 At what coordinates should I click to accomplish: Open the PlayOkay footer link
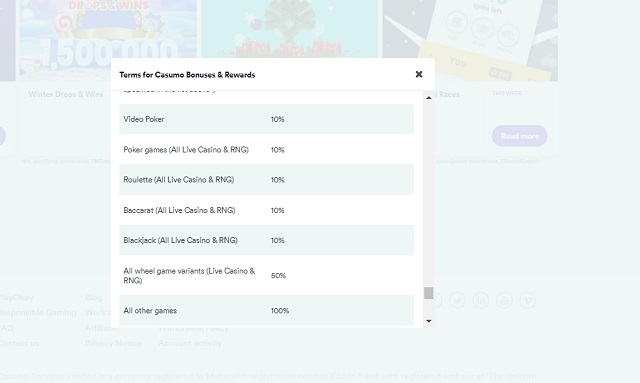(16, 298)
